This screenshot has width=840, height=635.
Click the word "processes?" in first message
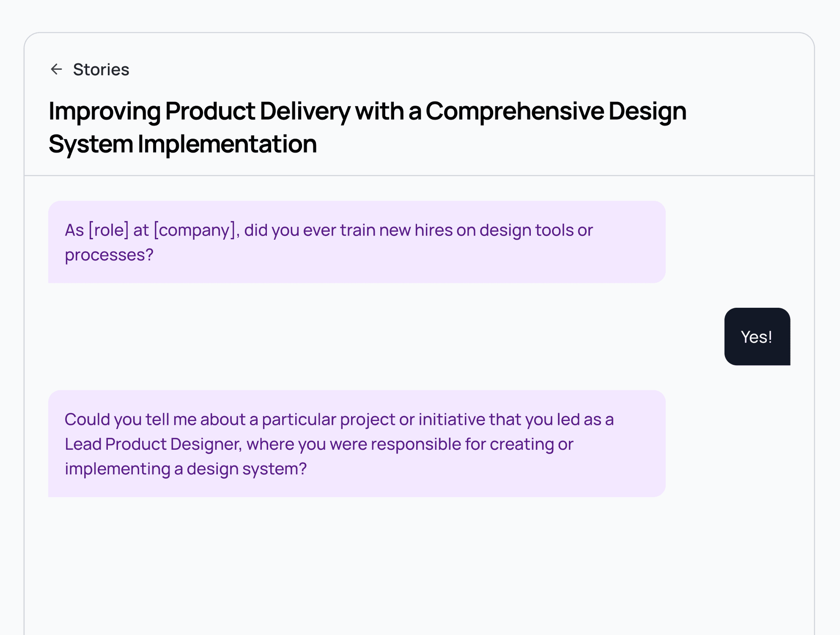click(x=109, y=255)
